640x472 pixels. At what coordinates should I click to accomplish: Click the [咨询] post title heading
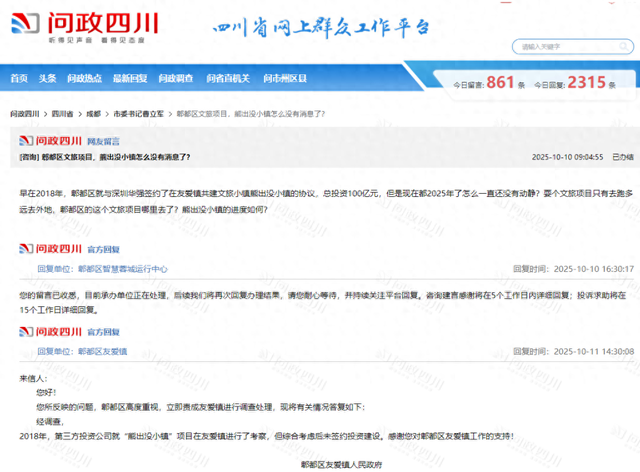(x=104, y=157)
